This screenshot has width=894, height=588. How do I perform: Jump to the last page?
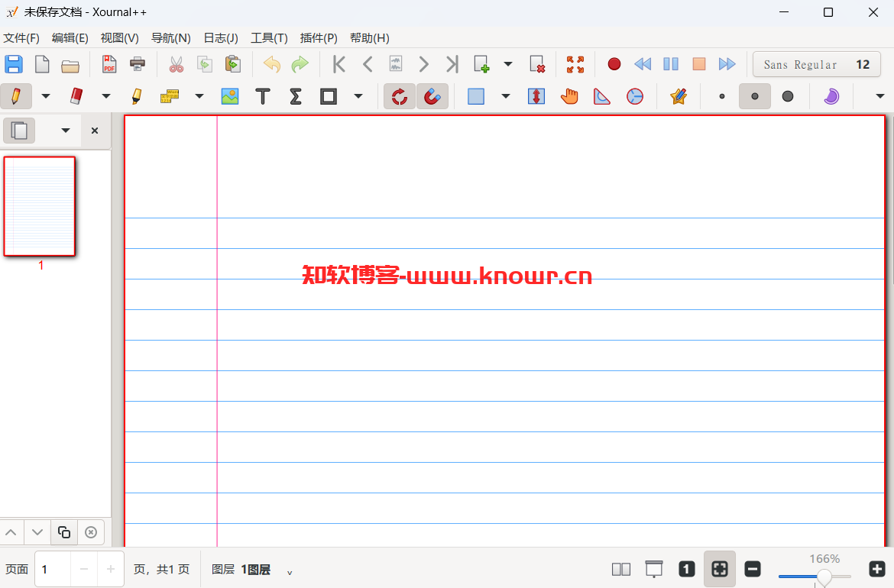point(452,64)
